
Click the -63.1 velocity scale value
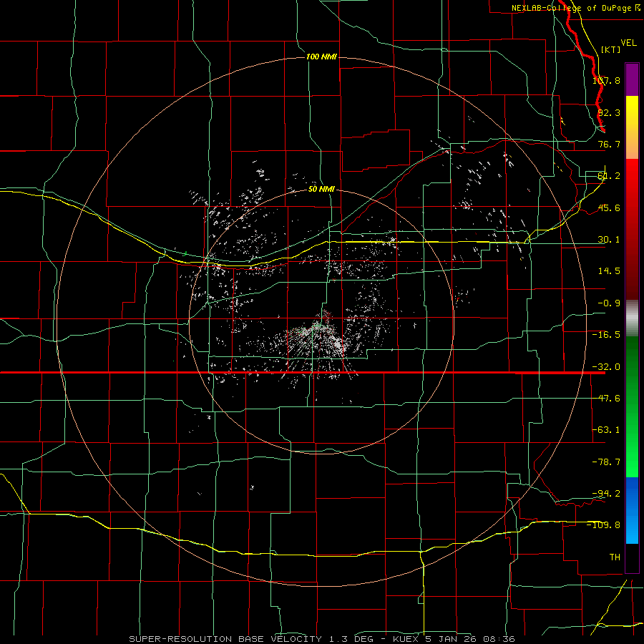coord(606,430)
